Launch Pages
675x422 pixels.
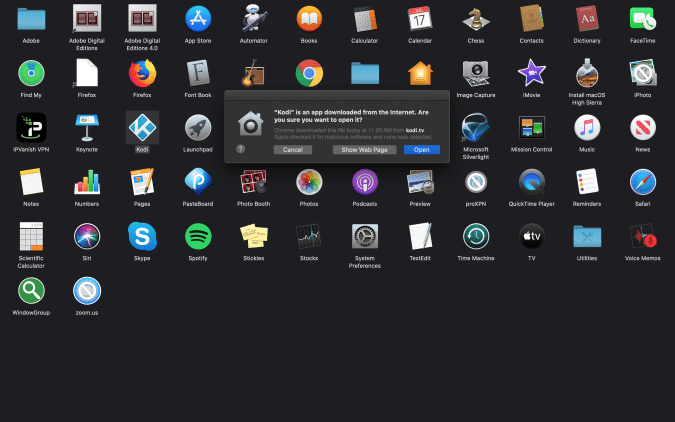click(x=142, y=182)
